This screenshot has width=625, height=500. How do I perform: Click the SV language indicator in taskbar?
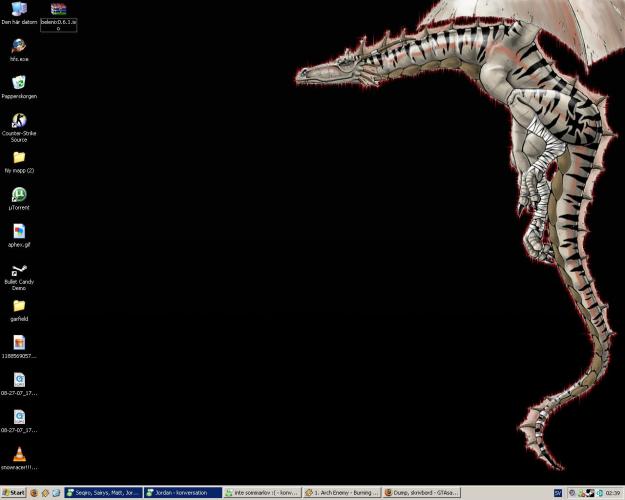(558, 493)
